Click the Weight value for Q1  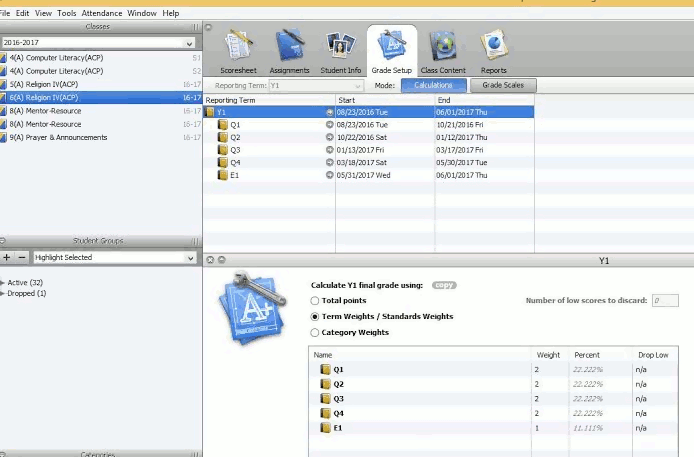pyautogui.click(x=537, y=369)
